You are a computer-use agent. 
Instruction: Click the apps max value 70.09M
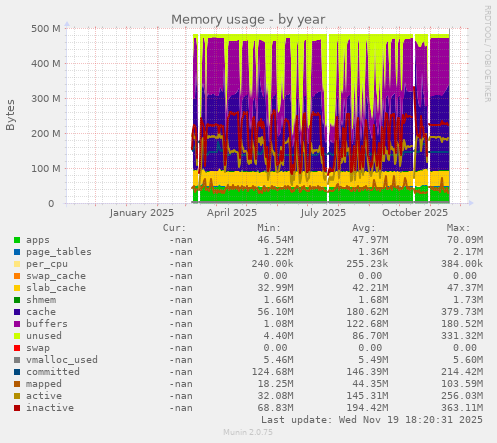click(465, 240)
